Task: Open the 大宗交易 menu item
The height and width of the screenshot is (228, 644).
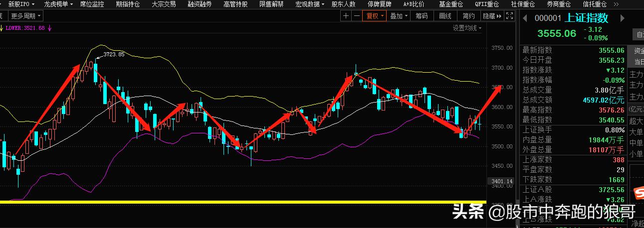Action: (164, 4)
